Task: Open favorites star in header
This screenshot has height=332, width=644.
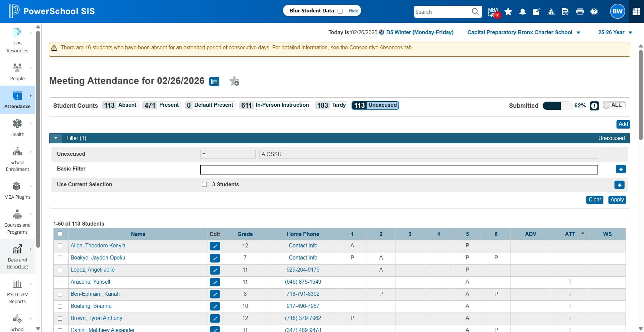Action: point(508,12)
